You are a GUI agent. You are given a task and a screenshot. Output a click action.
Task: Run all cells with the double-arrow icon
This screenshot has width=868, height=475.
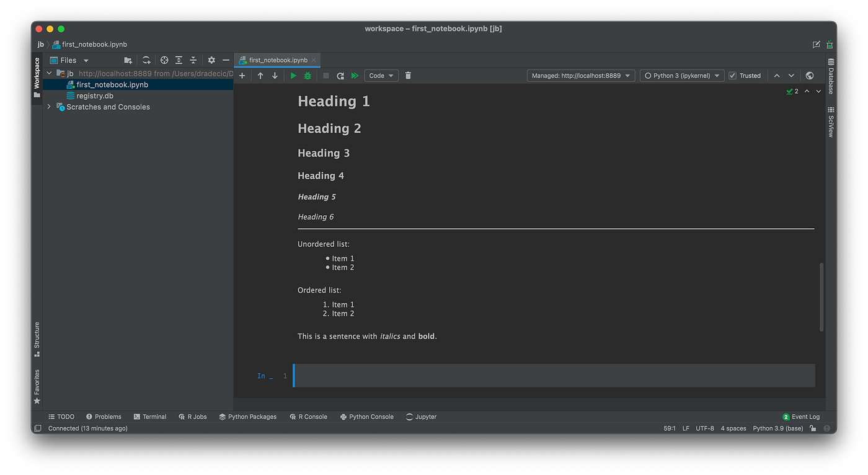coord(354,75)
